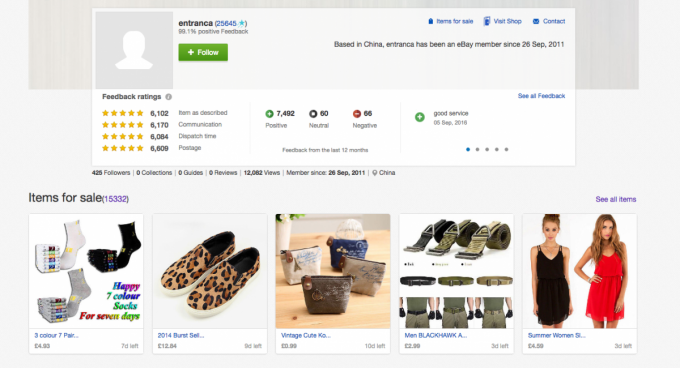Click the Contact link
680x368 pixels.
pos(554,21)
